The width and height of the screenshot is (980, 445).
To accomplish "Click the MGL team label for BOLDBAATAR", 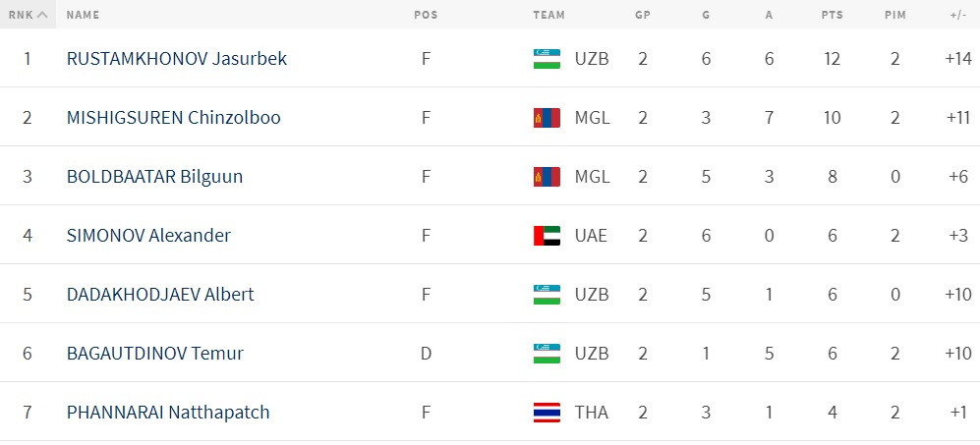I will (592, 177).
